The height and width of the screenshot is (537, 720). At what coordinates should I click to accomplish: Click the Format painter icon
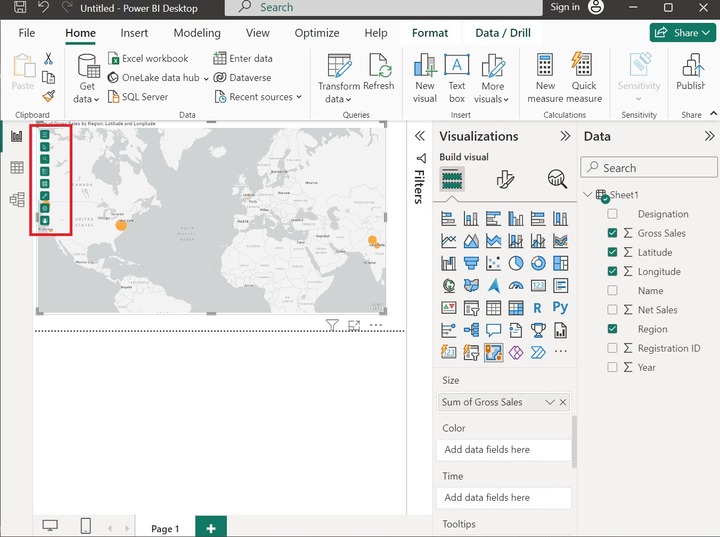(48, 97)
